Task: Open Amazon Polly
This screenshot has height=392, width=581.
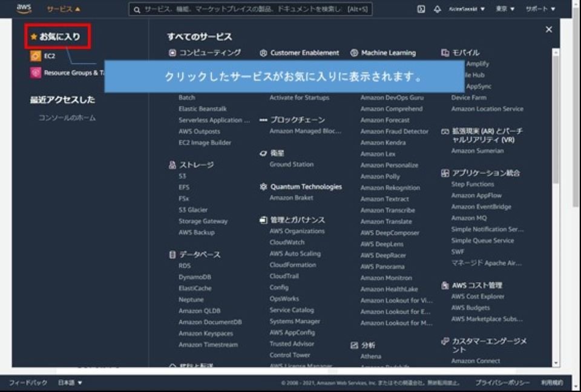Action: [x=380, y=177]
